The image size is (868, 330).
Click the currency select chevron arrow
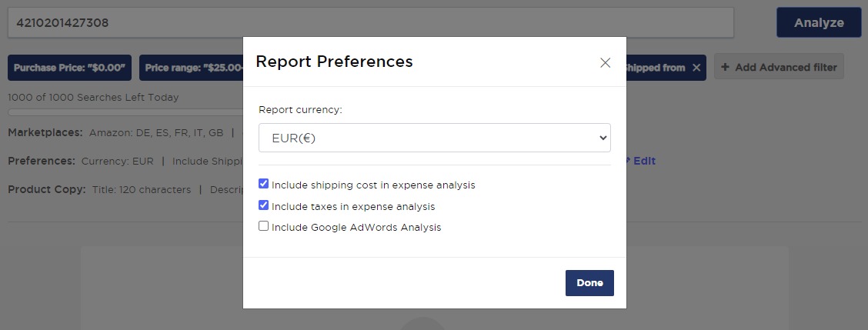[602, 138]
